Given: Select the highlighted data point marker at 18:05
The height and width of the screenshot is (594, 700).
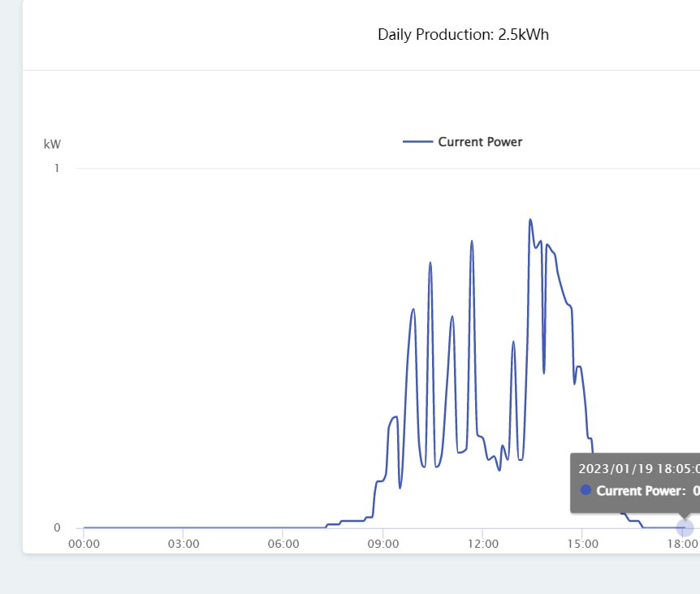Looking at the screenshot, I should 685,527.
